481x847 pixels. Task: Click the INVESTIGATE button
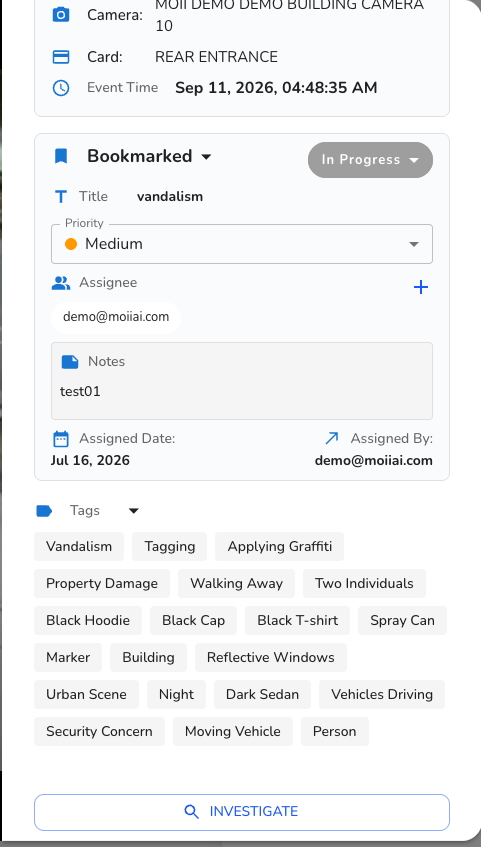pyautogui.click(x=242, y=812)
